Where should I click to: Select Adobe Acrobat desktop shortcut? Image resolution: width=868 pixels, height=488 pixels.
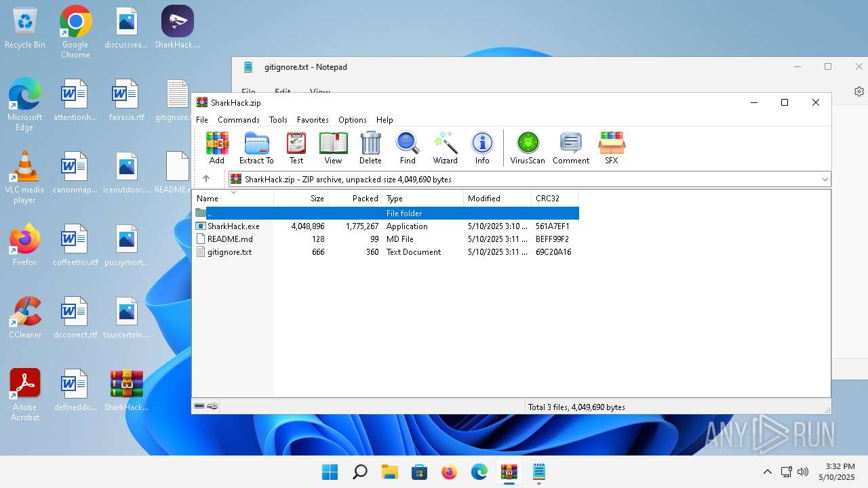[x=25, y=394]
